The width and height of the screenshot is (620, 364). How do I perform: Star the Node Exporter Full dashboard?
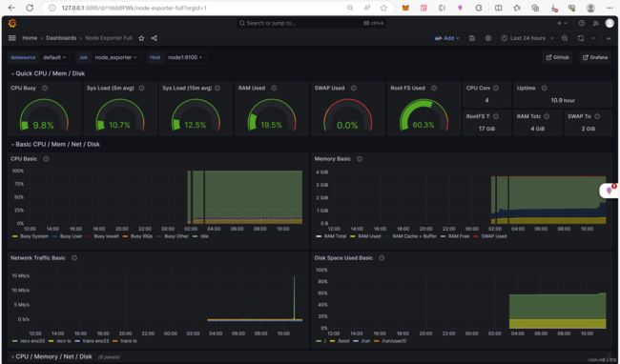(141, 38)
